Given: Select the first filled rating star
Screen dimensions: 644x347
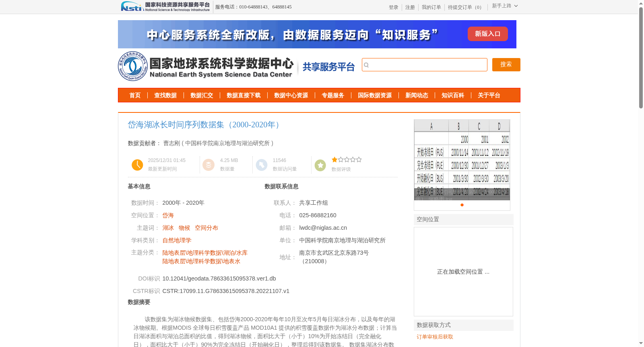Looking at the screenshot, I should [334, 160].
